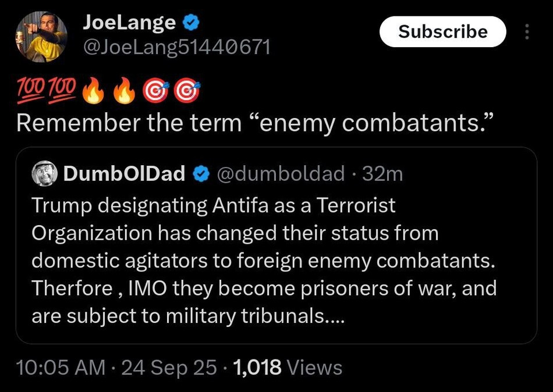Open JoeLange's profile picture
The width and height of the screenshot is (553, 392).
41,36
